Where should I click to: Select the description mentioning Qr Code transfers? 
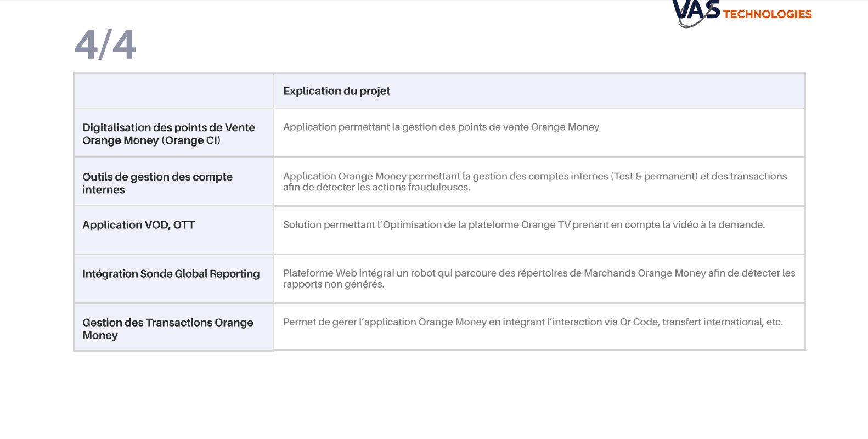tap(533, 322)
